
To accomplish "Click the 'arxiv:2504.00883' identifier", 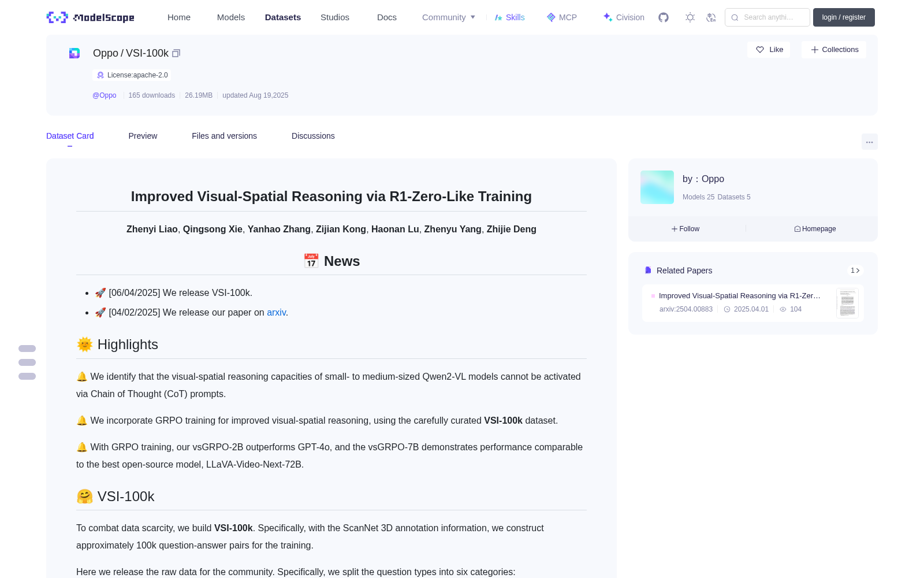I will point(686,309).
